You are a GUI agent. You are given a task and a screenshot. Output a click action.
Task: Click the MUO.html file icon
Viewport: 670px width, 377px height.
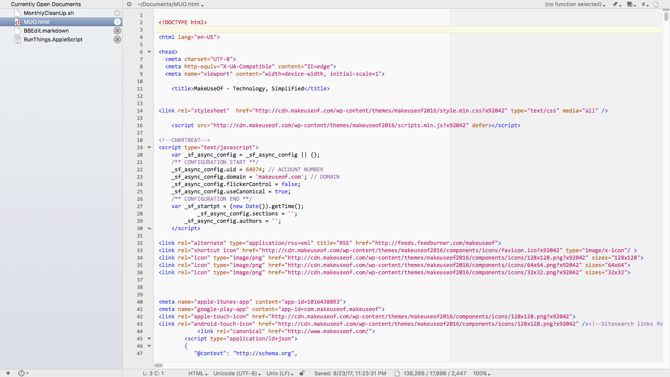coord(18,22)
